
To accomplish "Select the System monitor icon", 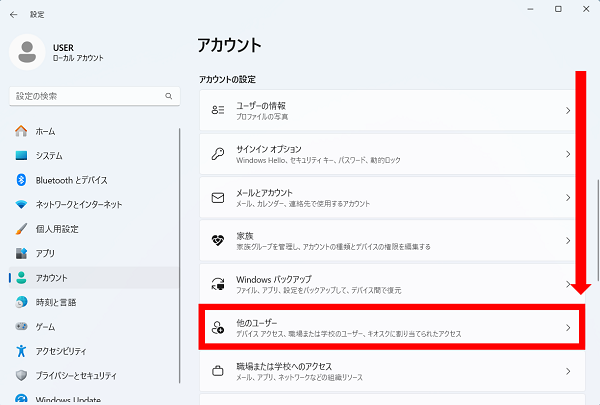I will point(21,155).
